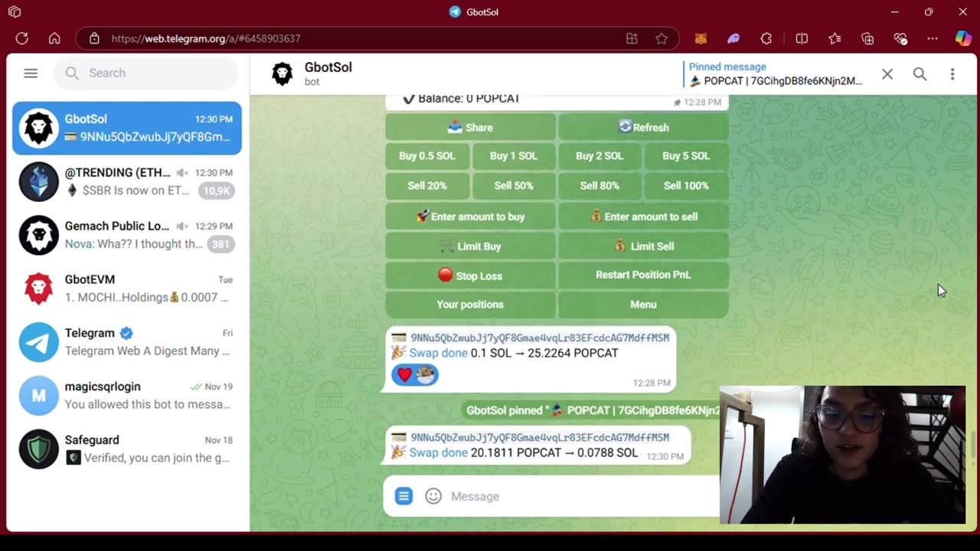Open the chat more options menu
The width and height of the screenshot is (980, 551).
(952, 74)
